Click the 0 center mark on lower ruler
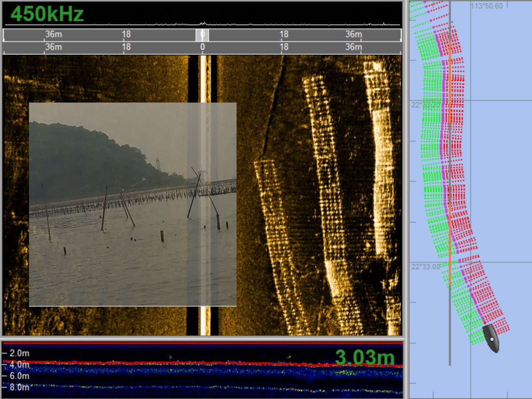This screenshot has height=399, width=532. pyautogui.click(x=202, y=47)
